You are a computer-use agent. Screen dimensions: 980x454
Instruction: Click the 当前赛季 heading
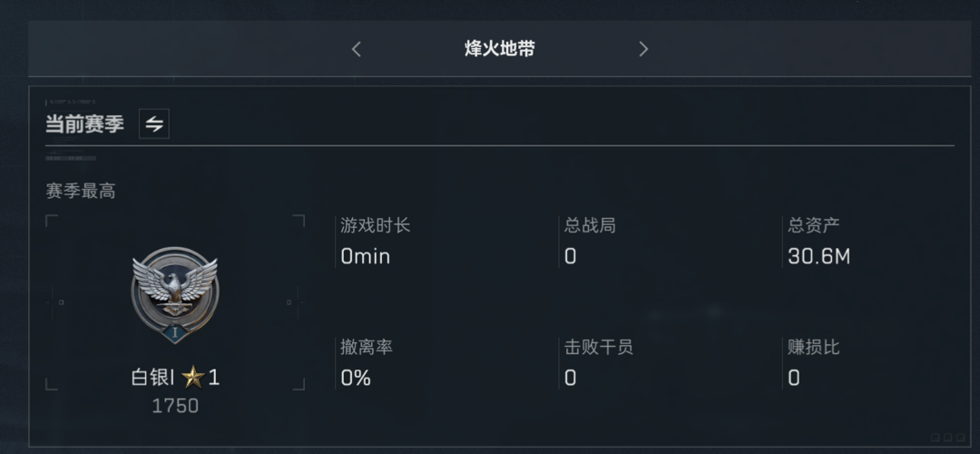[x=85, y=124]
